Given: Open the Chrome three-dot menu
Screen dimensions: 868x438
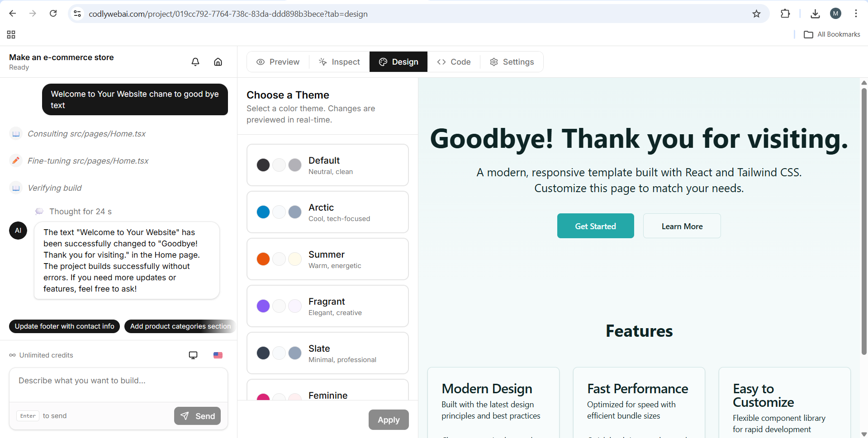Looking at the screenshot, I should [856, 14].
